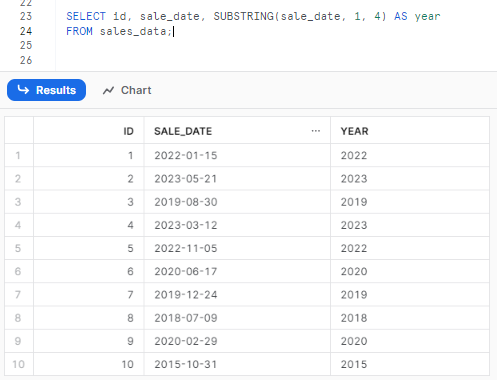This screenshot has width=497, height=380.
Task: Click YEAR cell in row 1
Action: (410, 155)
